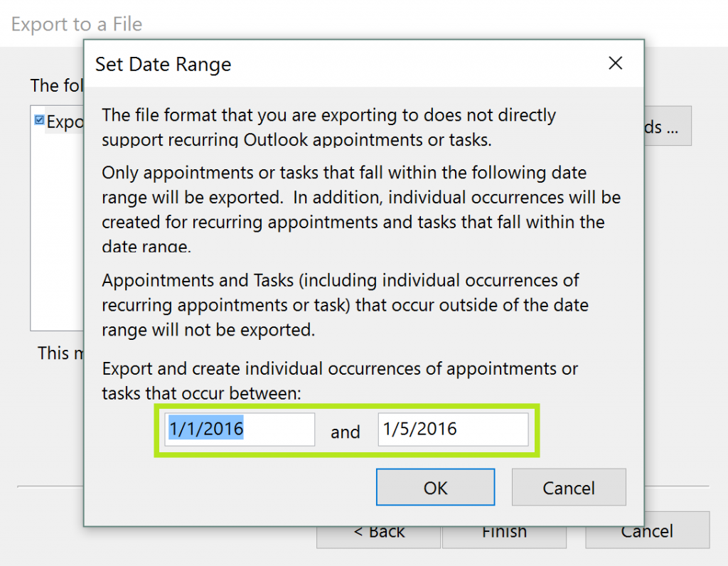Click the paragraph starting "The file format that"

[x=328, y=127]
